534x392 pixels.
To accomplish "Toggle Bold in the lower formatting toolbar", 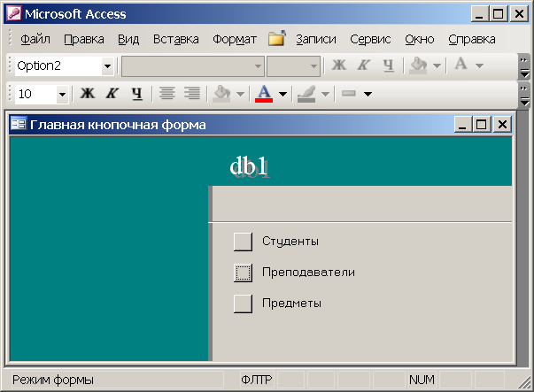I will (87, 93).
